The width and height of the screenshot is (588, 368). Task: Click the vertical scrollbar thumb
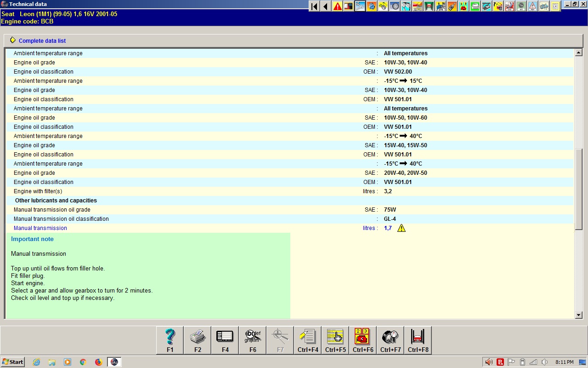click(578, 189)
